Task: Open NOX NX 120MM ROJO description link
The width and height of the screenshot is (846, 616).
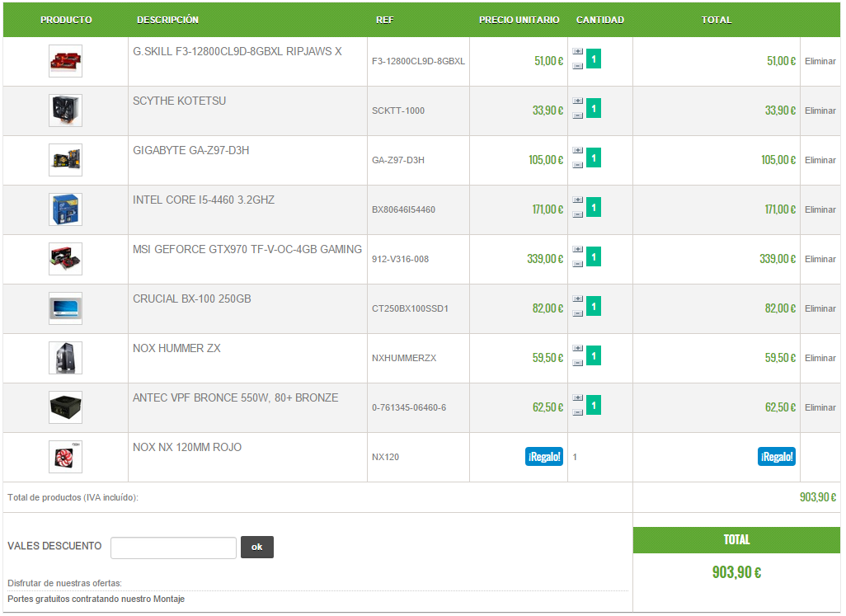Action: [187, 447]
